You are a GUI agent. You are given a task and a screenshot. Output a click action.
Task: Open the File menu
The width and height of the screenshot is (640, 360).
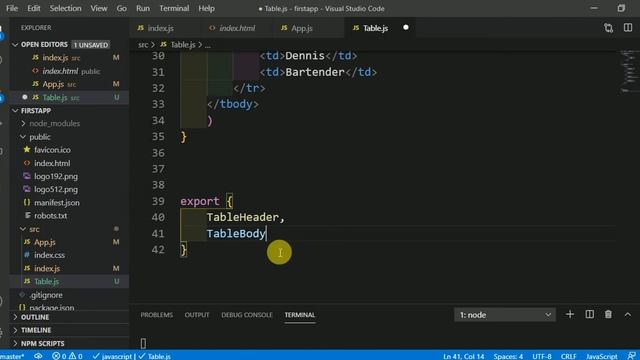point(12,8)
